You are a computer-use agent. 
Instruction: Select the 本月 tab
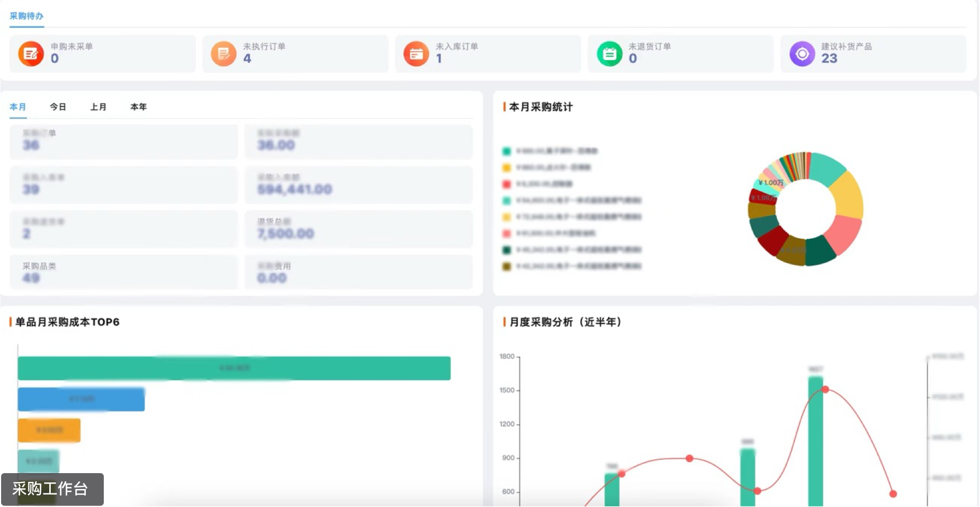(18, 107)
